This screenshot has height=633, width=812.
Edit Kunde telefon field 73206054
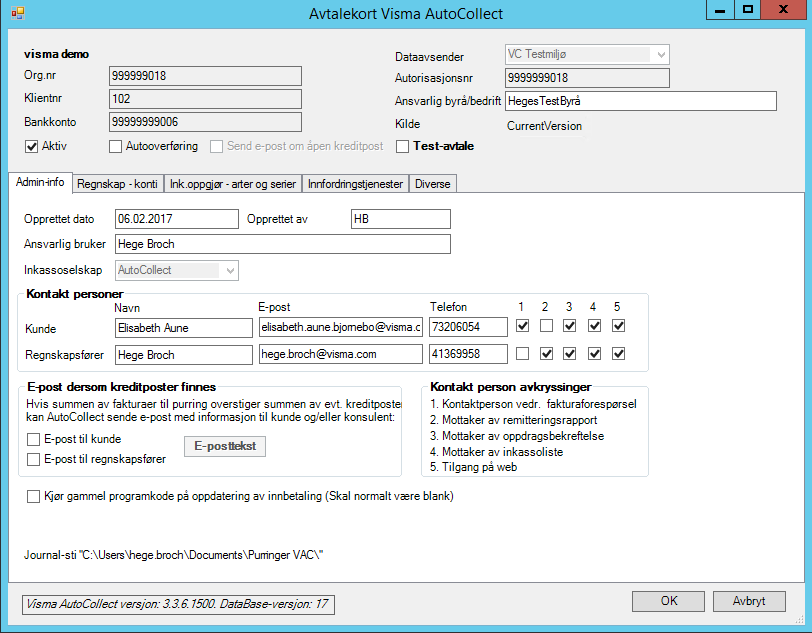pyautogui.click(x=468, y=327)
